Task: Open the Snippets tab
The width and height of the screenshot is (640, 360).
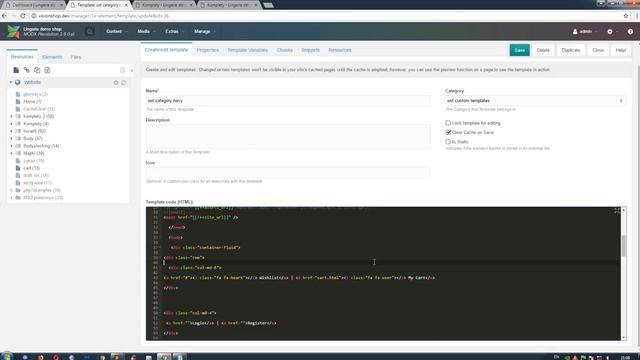Action: 311,50
